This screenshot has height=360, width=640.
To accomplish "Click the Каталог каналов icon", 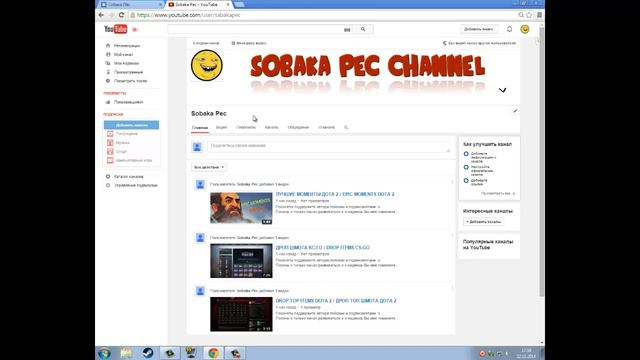I will pyautogui.click(x=108, y=176).
